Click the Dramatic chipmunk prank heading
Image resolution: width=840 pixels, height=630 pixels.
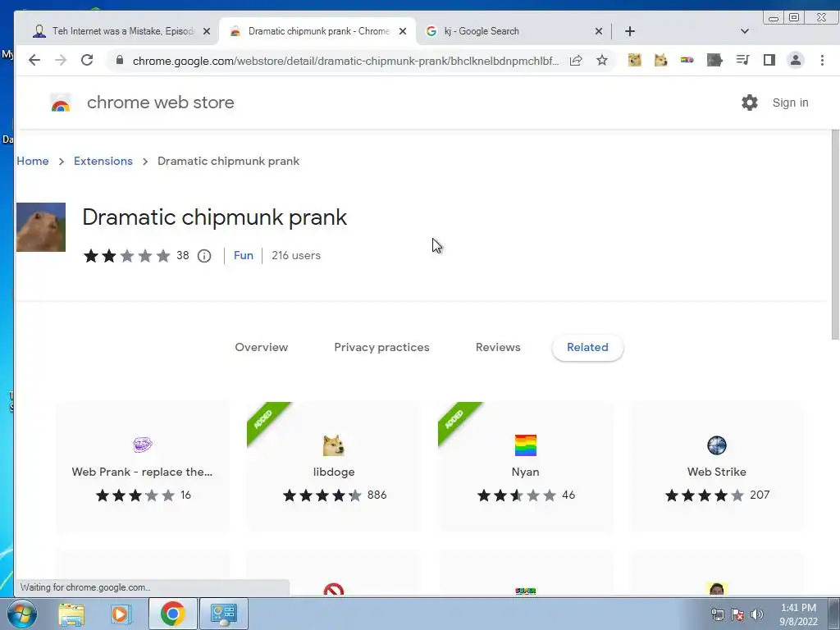click(215, 217)
